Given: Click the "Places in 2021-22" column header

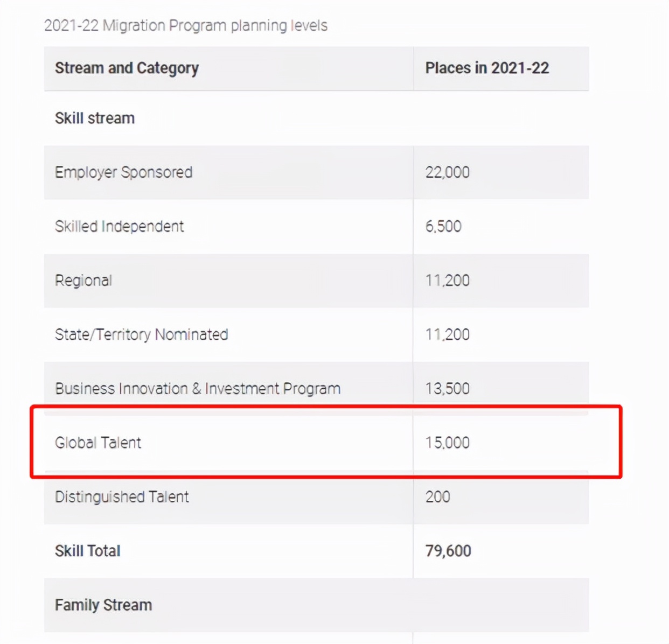Looking at the screenshot, I should coord(487,68).
